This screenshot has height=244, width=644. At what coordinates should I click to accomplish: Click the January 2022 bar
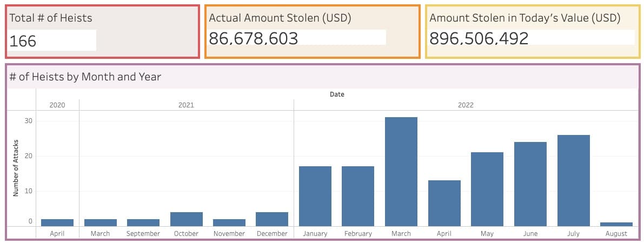pos(315,196)
